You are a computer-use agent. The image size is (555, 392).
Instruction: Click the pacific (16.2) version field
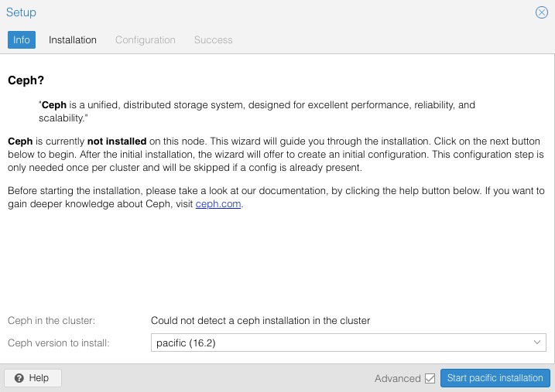tap(348, 343)
